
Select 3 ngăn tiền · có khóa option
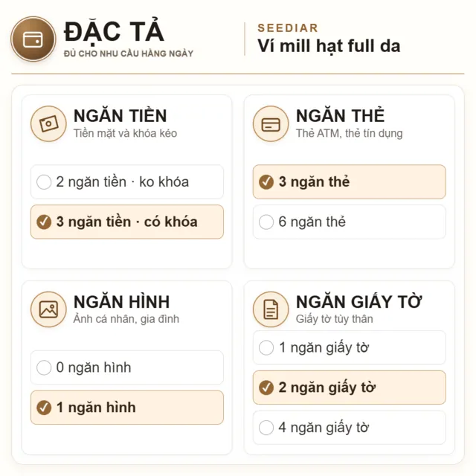[127, 222]
